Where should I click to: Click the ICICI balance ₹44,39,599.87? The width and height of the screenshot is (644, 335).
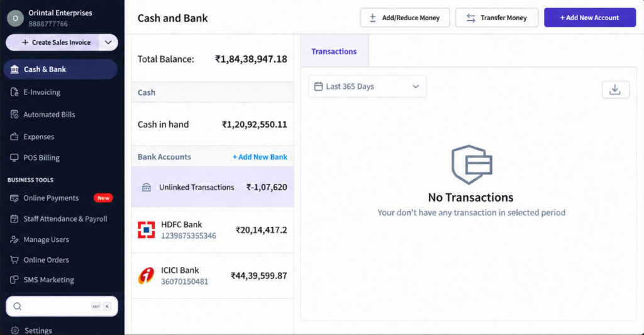258,276
